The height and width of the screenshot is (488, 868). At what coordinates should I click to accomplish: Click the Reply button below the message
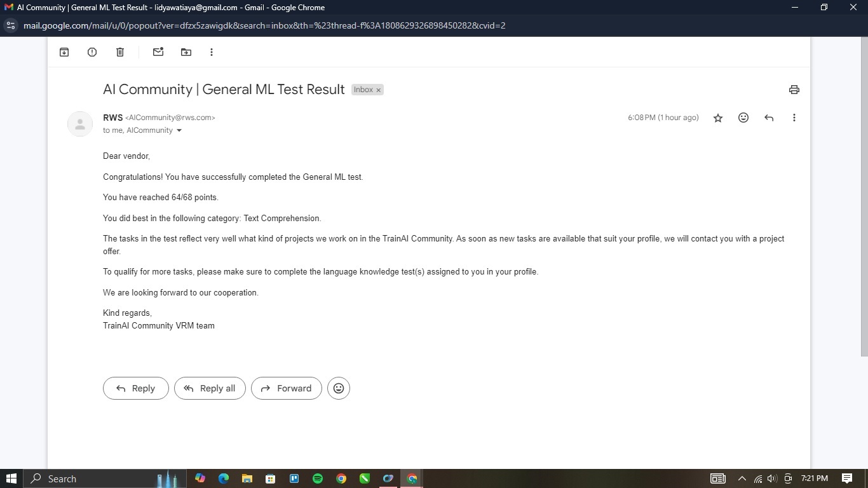pyautogui.click(x=136, y=388)
